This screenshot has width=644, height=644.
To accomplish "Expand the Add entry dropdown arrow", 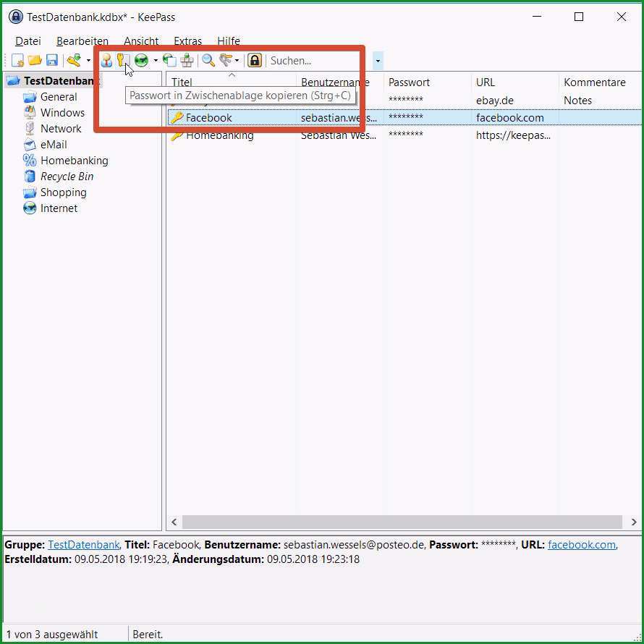I will coord(88,61).
